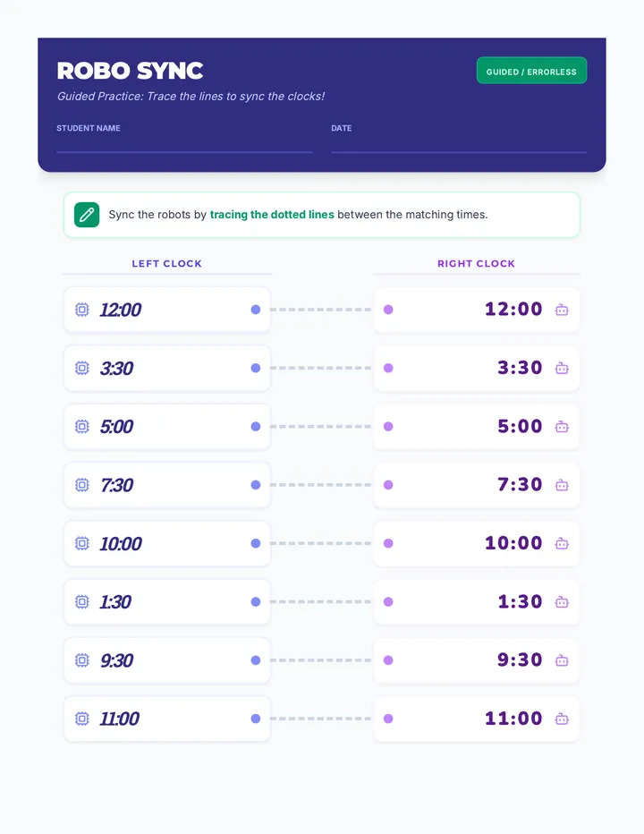Image resolution: width=644 pixels, height=834 pixels.
Task: Select the purple dot on right 3:30 card
Action: pos(388,368)
